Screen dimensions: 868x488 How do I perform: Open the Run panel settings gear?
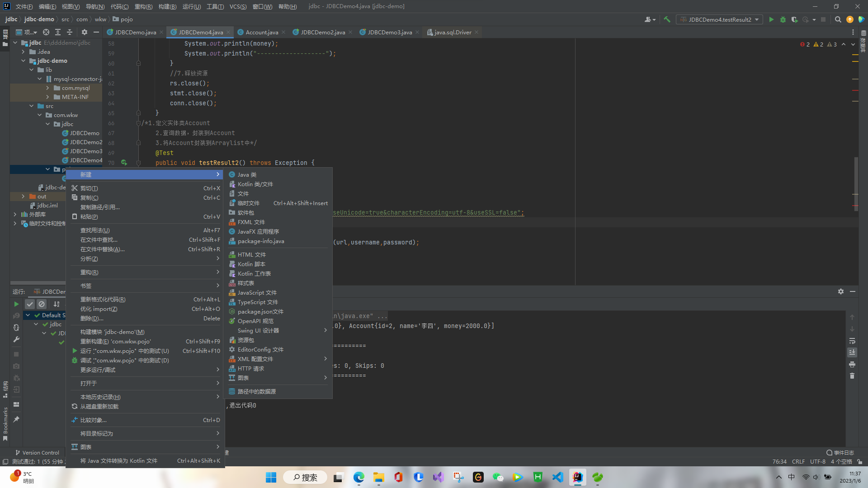(840, 291)
